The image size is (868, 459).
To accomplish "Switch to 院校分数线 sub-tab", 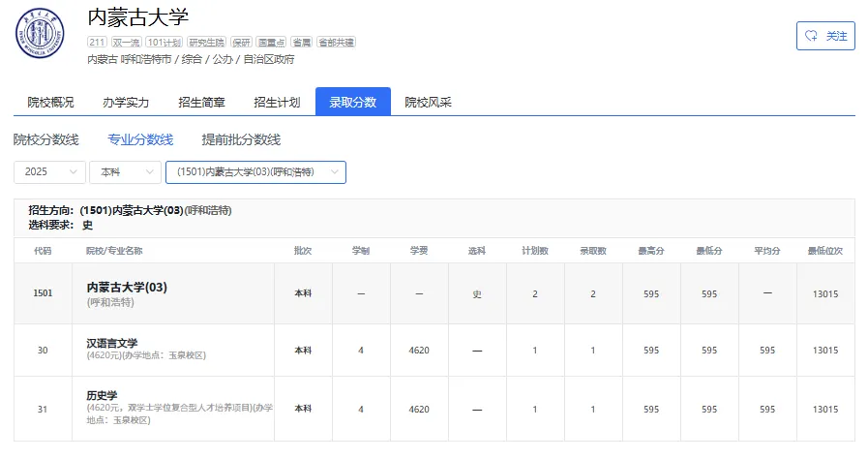I will (45, 139).
